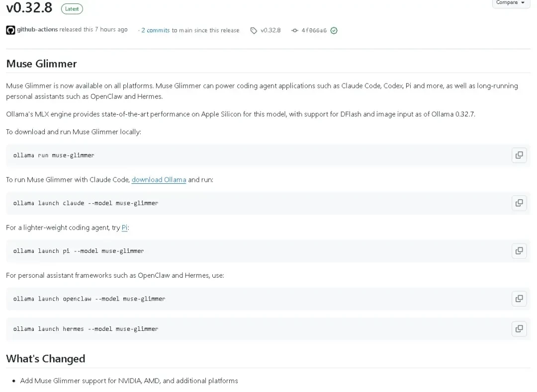Screen dimensions: 537x392
Task: Click 'ollama launch pi --model muse-glimmer' text
Action: pyautogui.click(x=79, y=251)
